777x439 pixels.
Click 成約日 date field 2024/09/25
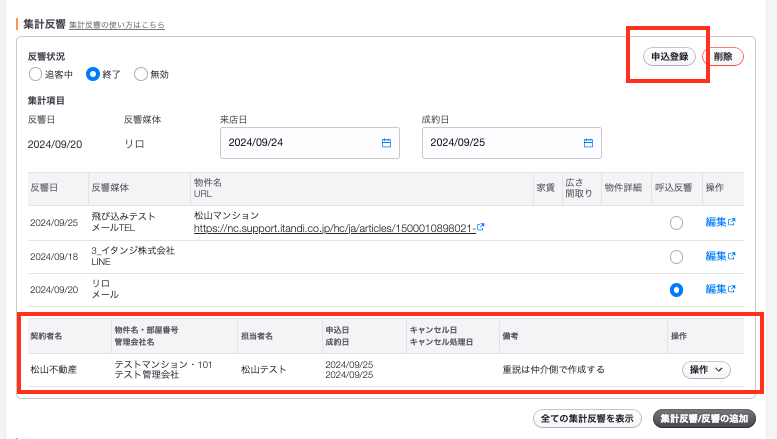(x=511, y=143)
